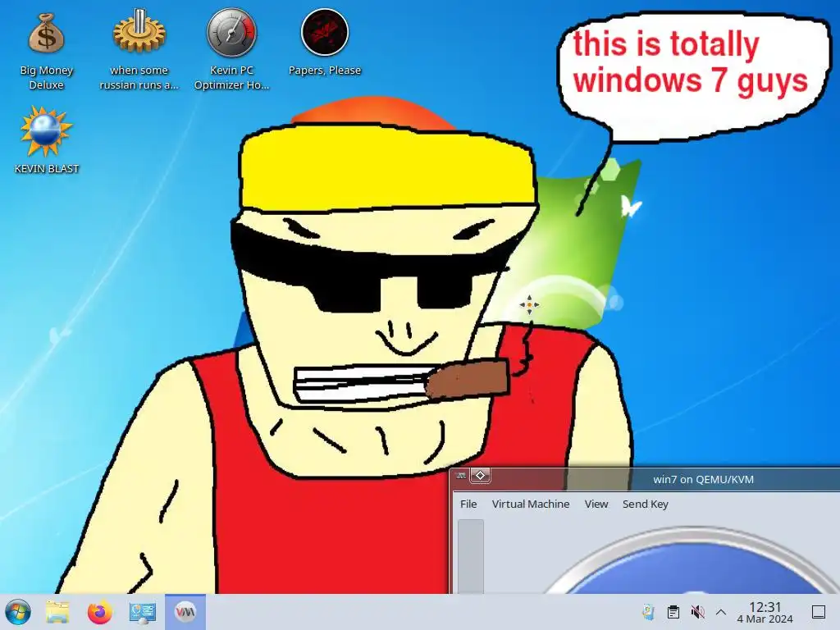Click the show desktop button in taskbar corner
Image resolution: width=840 pixels, height=630 pixels.
[819, 612]
